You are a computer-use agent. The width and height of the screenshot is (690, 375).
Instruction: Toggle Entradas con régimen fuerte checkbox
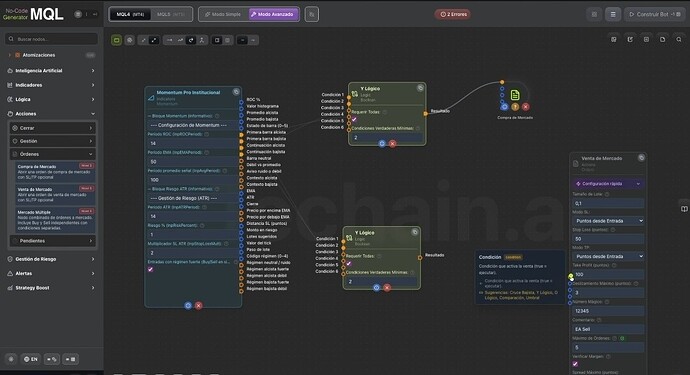150,269
